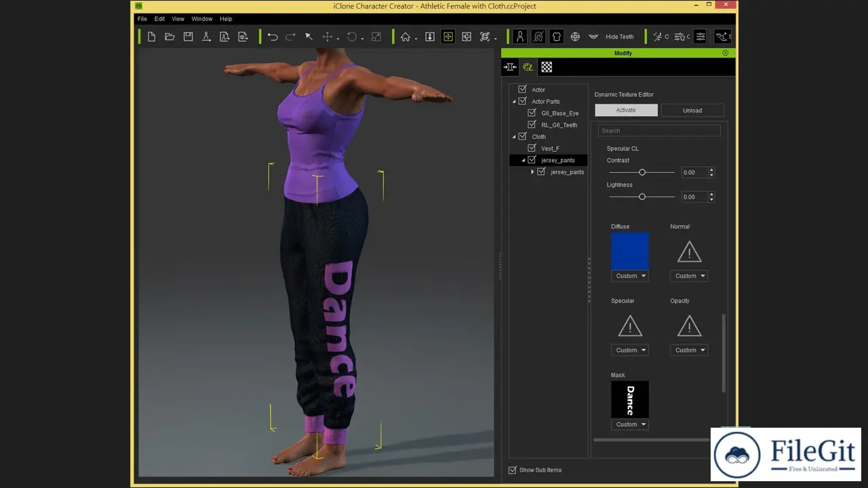Image resolution: width=868 pixels, height=488 pixels.
Task: Click the blue Diffuse color swatch
Action: (x=630, y=251)
